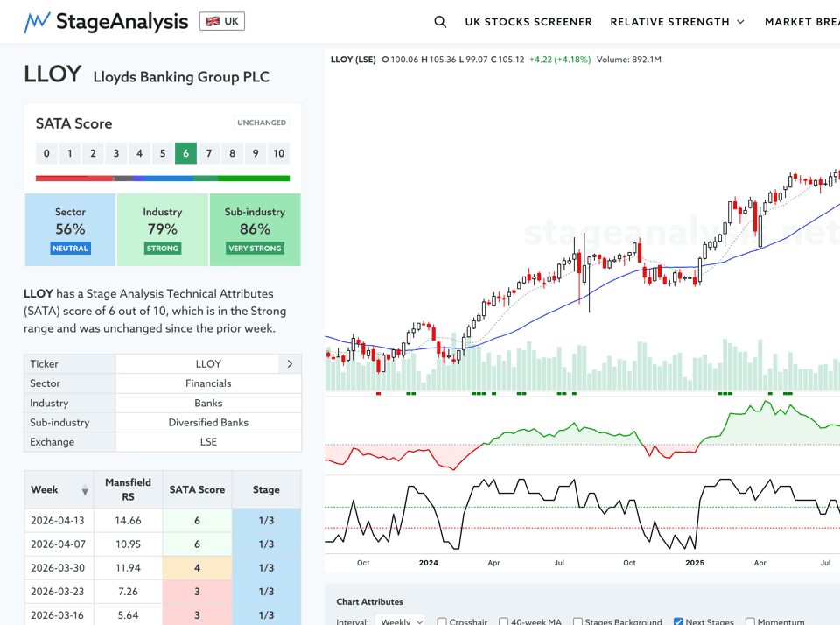This screenshot has width=840, height=625.
Task: Click SATA score box 3
Action: (116, 153)
